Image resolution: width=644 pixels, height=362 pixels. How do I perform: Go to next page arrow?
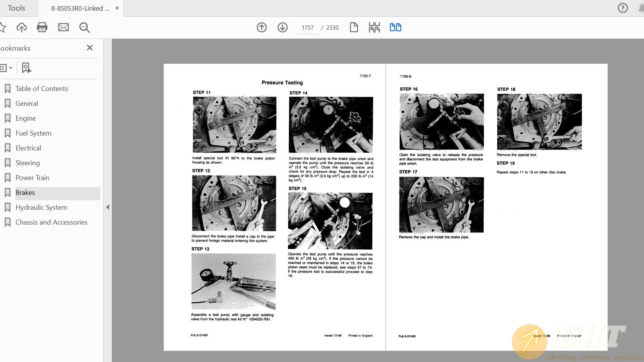click(283, 27)
